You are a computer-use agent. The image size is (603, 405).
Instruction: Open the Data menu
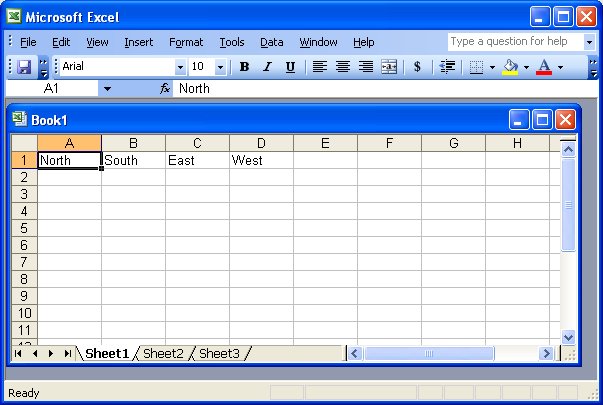[272, 42]
